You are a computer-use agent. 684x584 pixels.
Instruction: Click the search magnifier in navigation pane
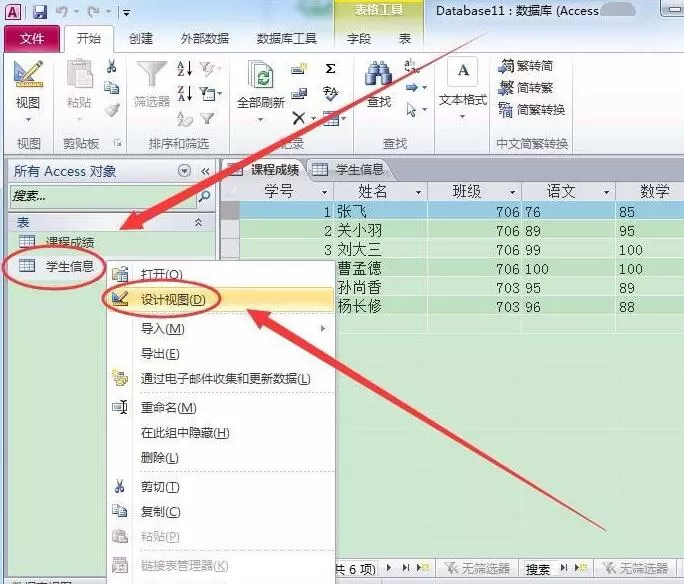(204, 196)
